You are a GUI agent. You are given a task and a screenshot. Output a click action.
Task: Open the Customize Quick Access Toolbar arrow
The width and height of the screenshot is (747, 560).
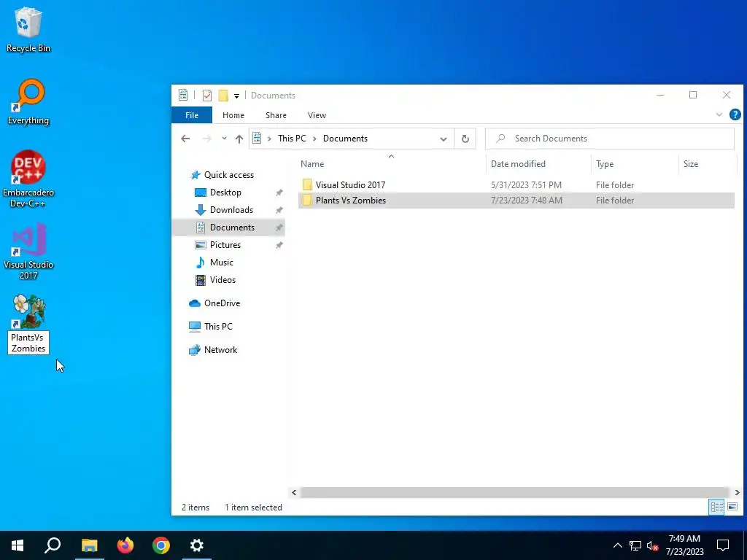[236, 96]
